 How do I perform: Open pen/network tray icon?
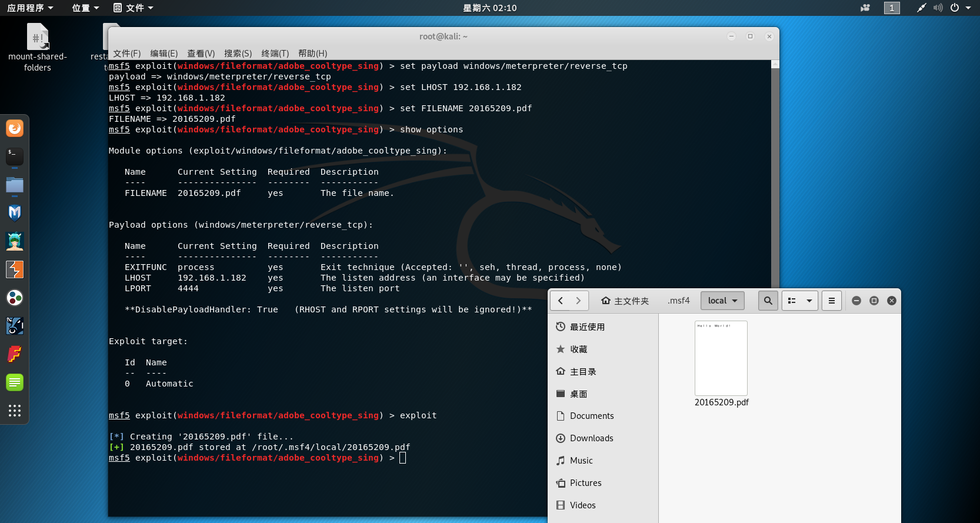pos(921,8)
